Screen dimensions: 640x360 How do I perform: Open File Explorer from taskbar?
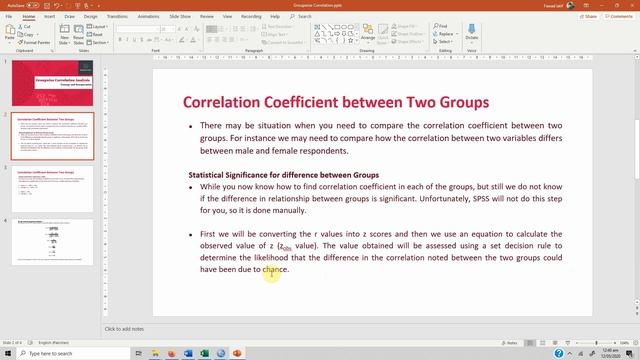tap(155, 353)
